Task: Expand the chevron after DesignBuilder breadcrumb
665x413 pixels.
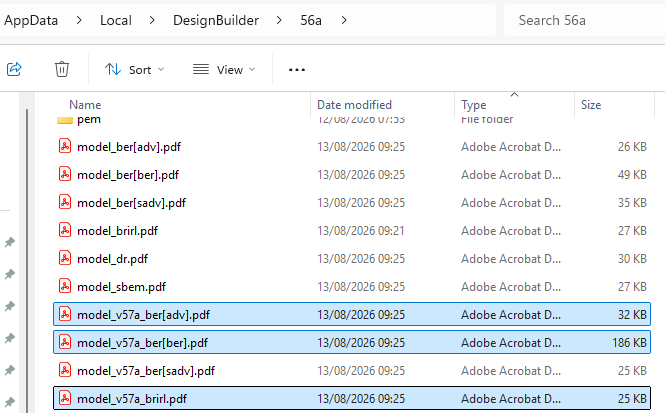Action: point(279,20)
